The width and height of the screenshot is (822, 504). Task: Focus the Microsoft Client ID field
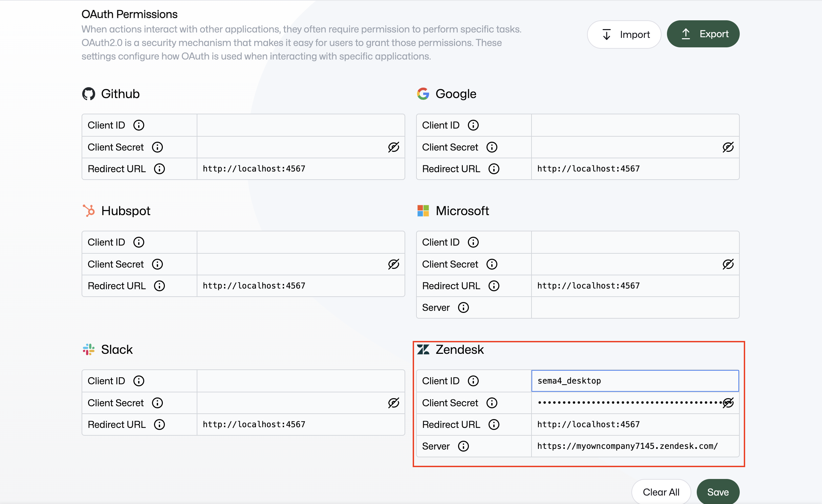[635, 242]
